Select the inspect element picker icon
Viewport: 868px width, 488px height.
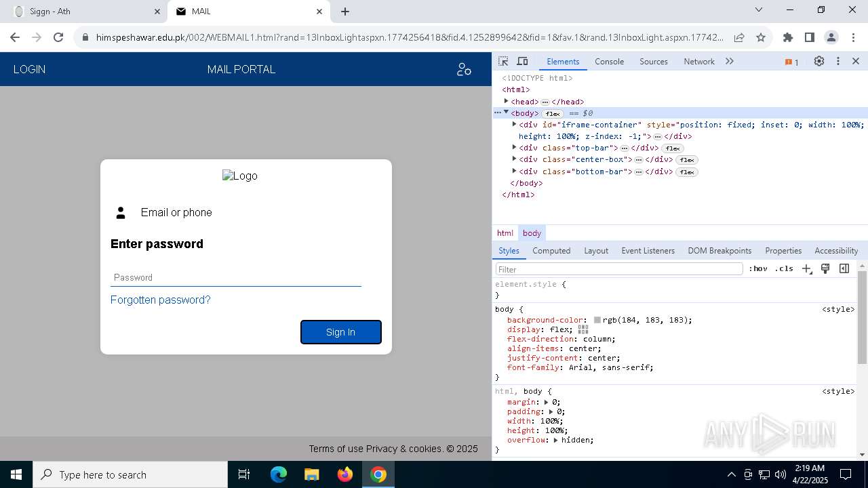[503, 61]
